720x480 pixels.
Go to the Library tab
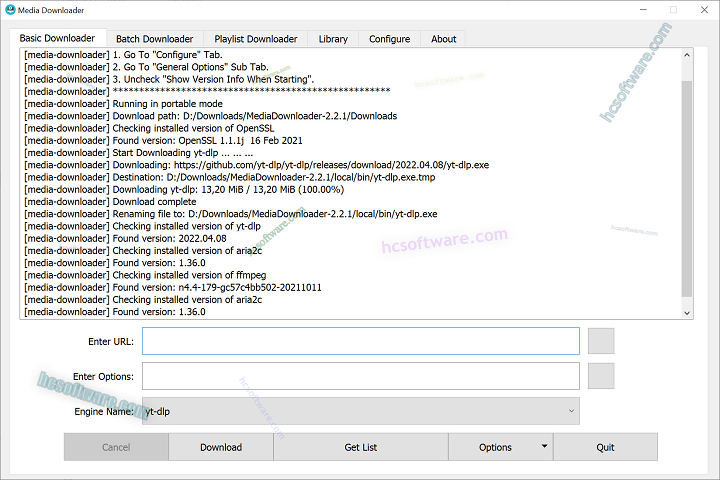[333, 39]
